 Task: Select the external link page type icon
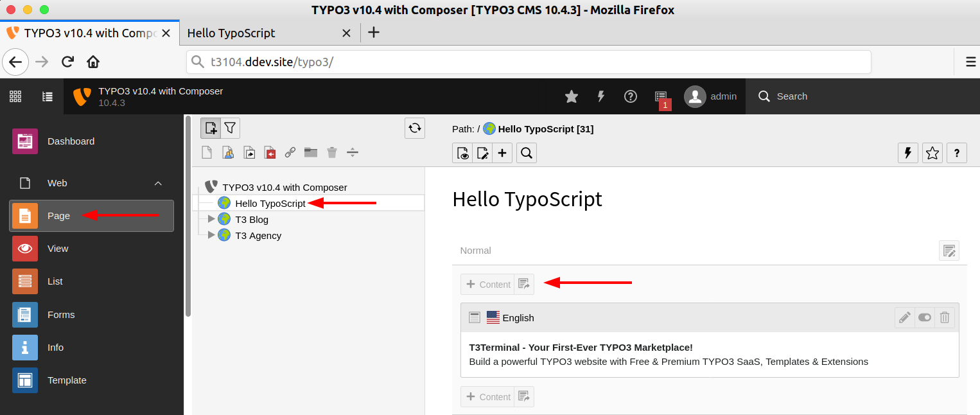(290, 152)
